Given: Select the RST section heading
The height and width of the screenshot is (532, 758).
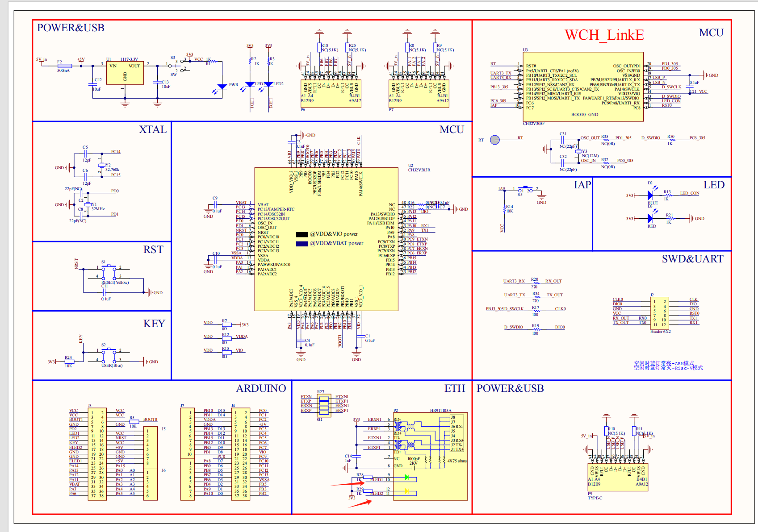Looking at the screenshot, I should click(153, 249).
